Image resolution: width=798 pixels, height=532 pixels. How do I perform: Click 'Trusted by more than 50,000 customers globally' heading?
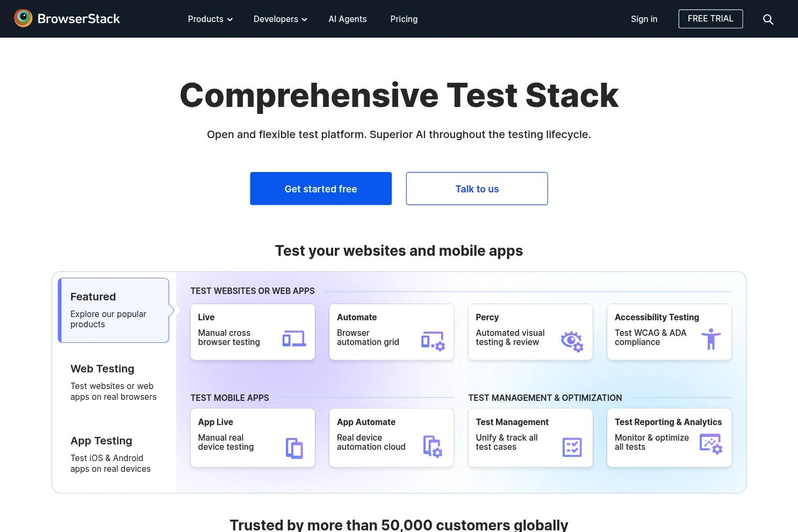click(x=399, y=524)
